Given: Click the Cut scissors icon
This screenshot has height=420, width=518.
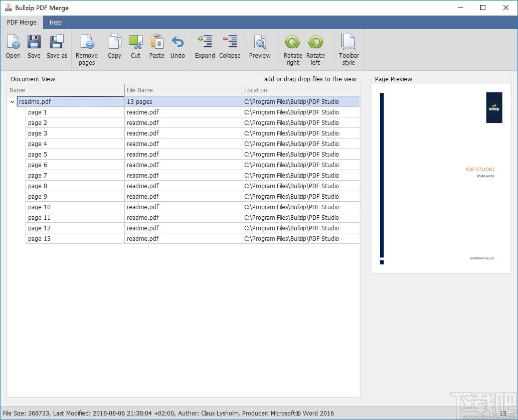Looking at the screenshot, I should (x=136, y=42).
